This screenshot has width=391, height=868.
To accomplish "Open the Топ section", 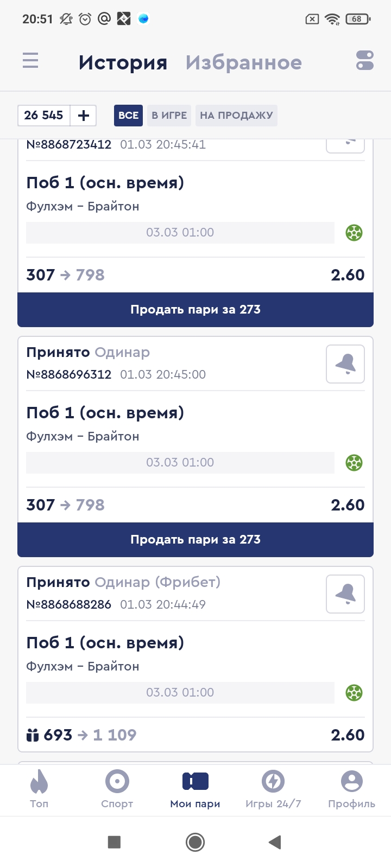I will point(39,789).
